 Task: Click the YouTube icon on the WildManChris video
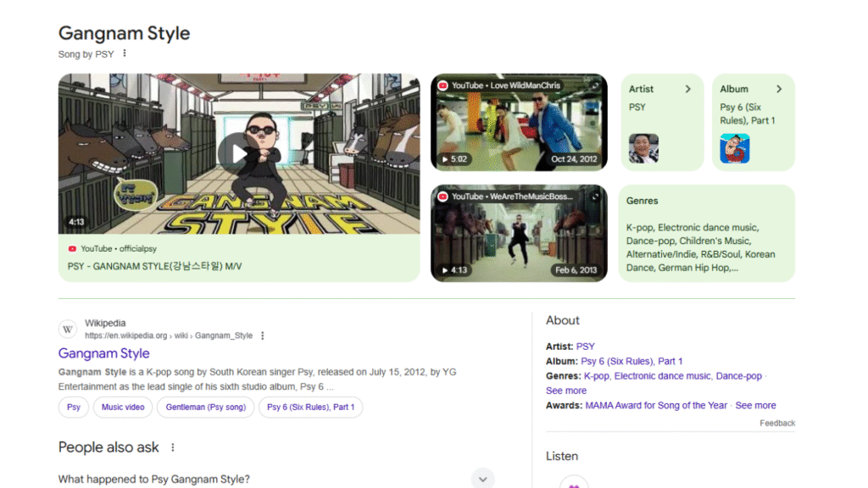coord(442,86)
